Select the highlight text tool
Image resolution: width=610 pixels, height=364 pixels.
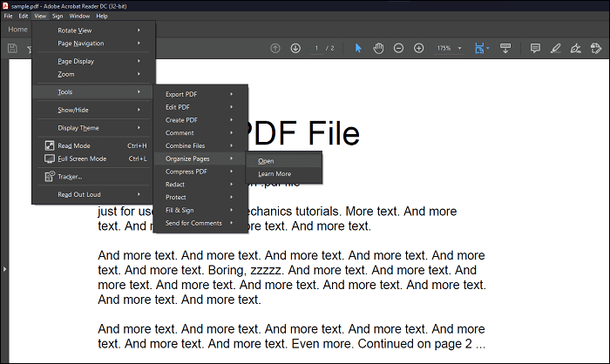(x=556, y=48)
